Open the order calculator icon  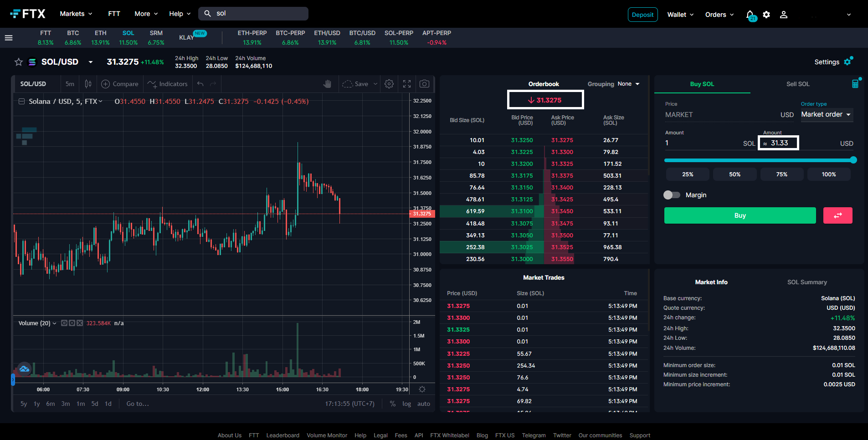coord(855,84)
